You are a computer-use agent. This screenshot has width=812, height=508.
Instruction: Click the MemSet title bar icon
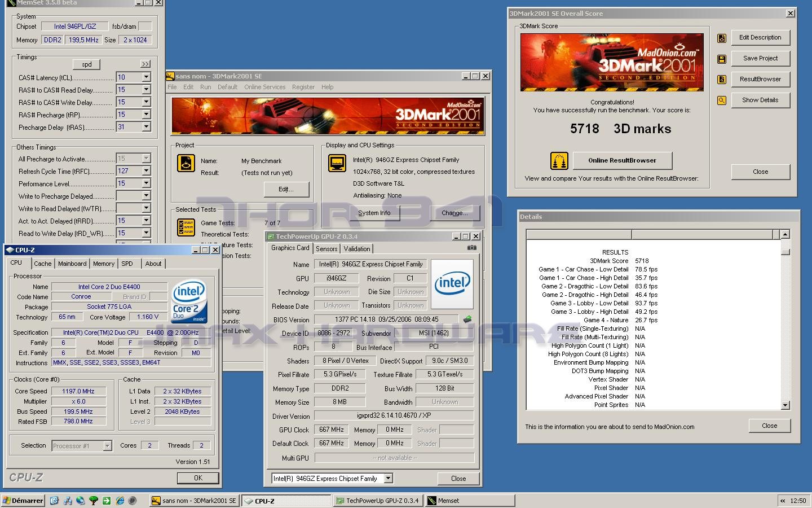coord(11,3)
